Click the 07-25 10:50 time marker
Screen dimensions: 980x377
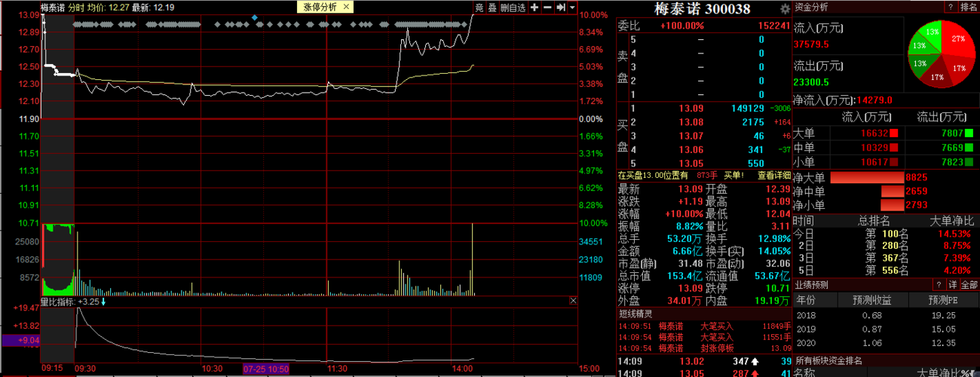tap(266, 369)
